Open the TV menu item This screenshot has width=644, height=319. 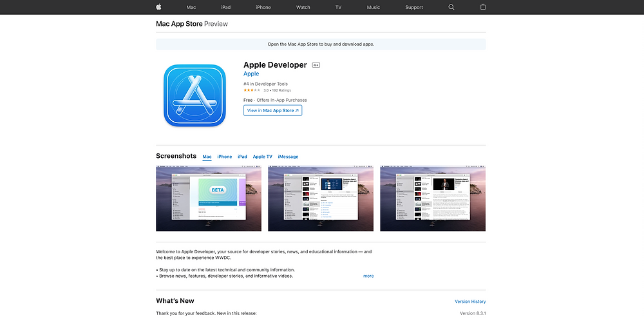(x=339, y=7)
